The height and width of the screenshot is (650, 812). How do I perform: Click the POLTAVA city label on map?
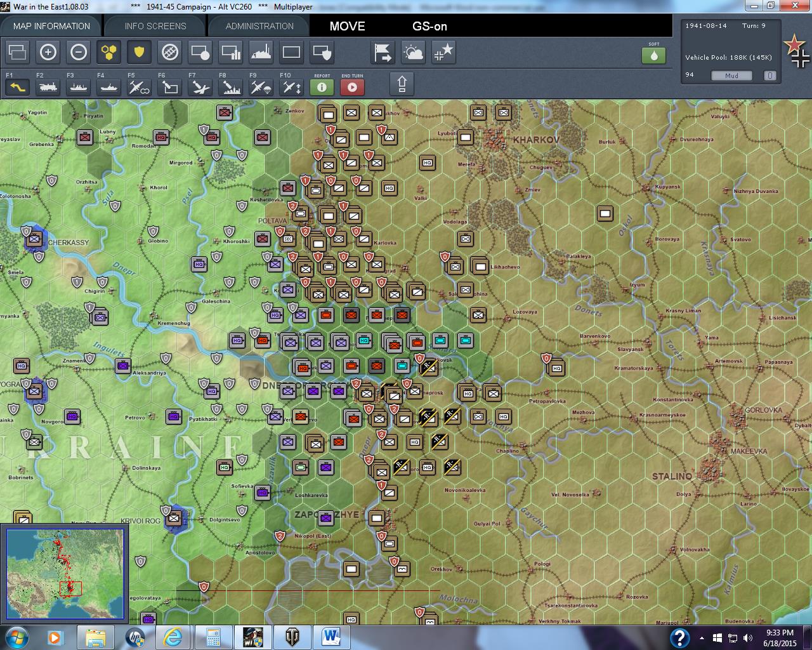(x=273, y=221)
